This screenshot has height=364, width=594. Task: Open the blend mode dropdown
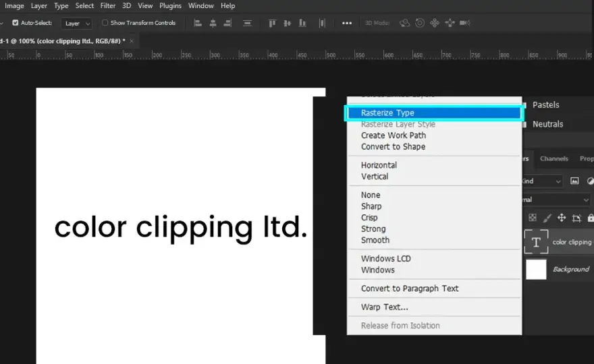[x=556, y=200]
